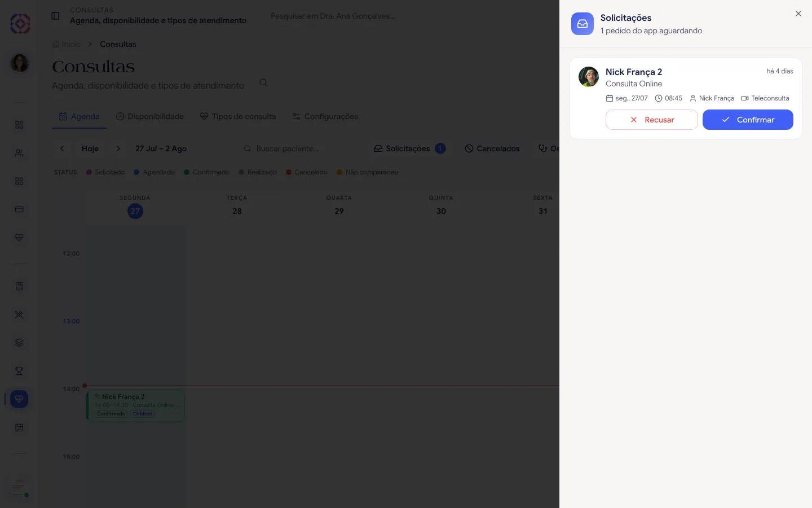Open the Agenda tab
The height and width of the screenshot is (508, 812).
pos(80,116)
